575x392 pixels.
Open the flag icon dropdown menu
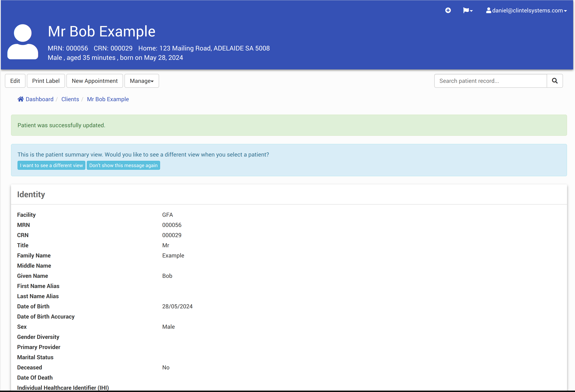[466, 10]
